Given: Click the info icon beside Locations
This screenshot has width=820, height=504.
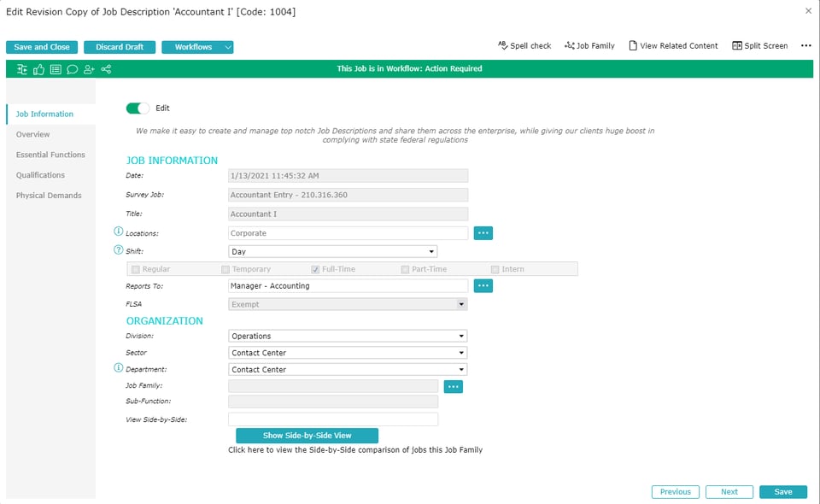Looking at the screenshot, I should pos(119,232).
